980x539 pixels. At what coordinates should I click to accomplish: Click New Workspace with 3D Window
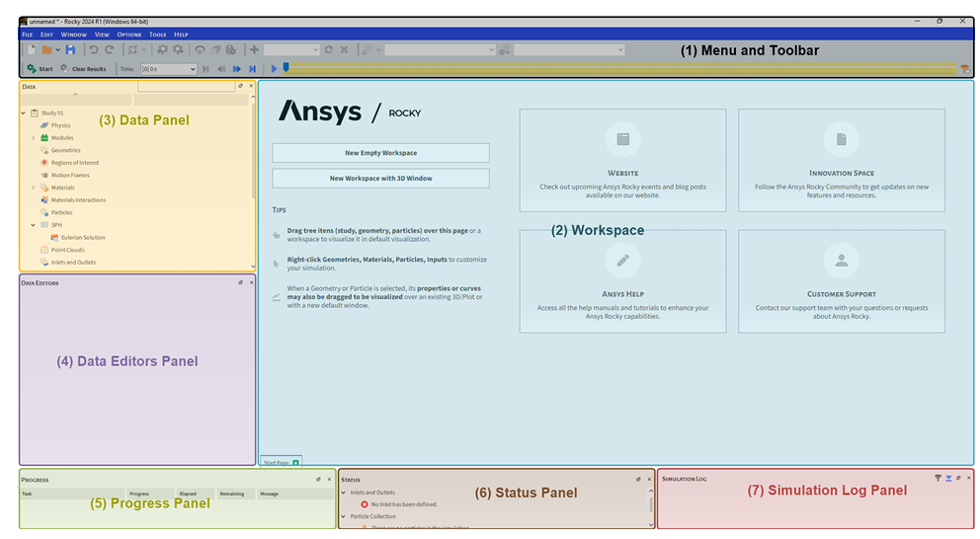380,178
